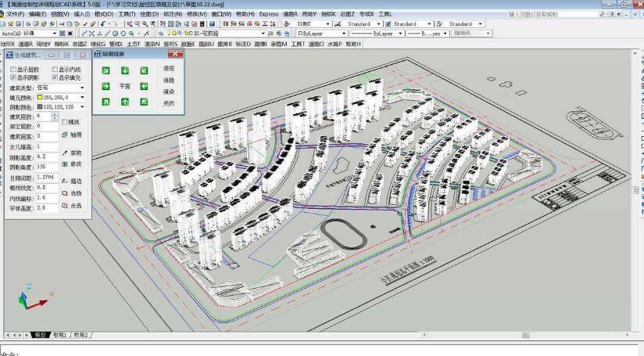The height and width of the screenshot is (356, 644).
Task: Open the 视图(V) menu
Action: pos(60,14)
